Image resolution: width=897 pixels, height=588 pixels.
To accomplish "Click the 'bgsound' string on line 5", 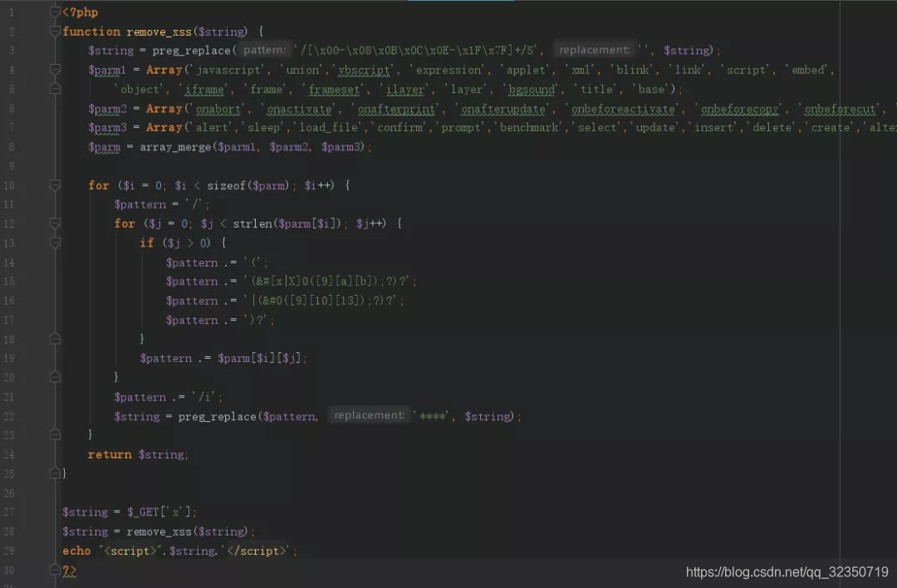I will [532, 89].
